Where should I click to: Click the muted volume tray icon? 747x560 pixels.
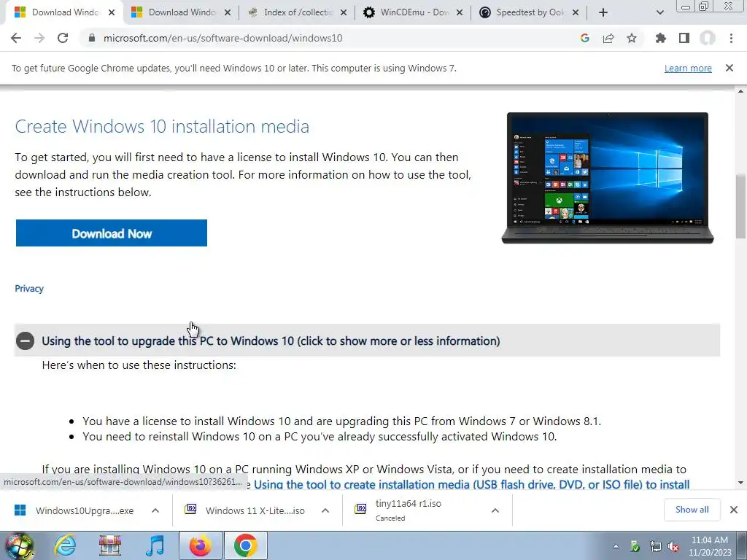tap(673, 546)
